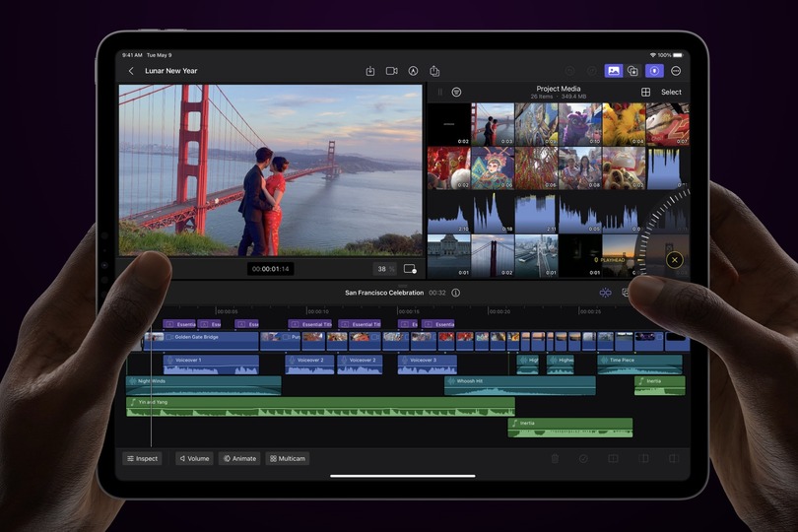Toggle the media browser photo icon
The height and width of the screenshot is (532, 798).
613,71
